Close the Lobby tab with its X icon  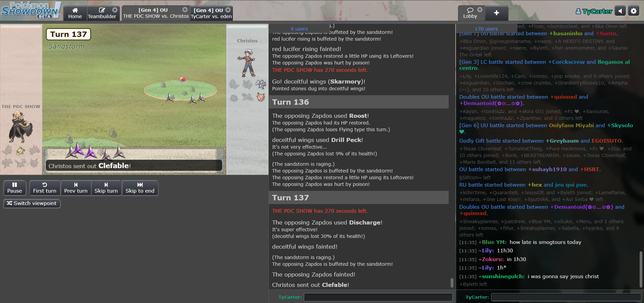(x=480, y=10)
